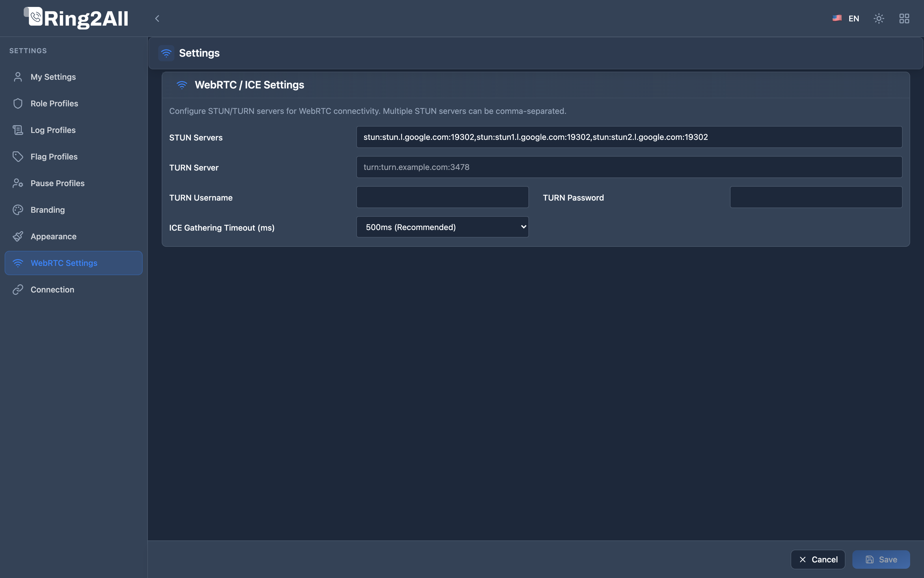The height and width of the screenshot is (578, 924).
Task: Open the ICE Gathering Timeout dropdown
Action: (x=443, y=227)
